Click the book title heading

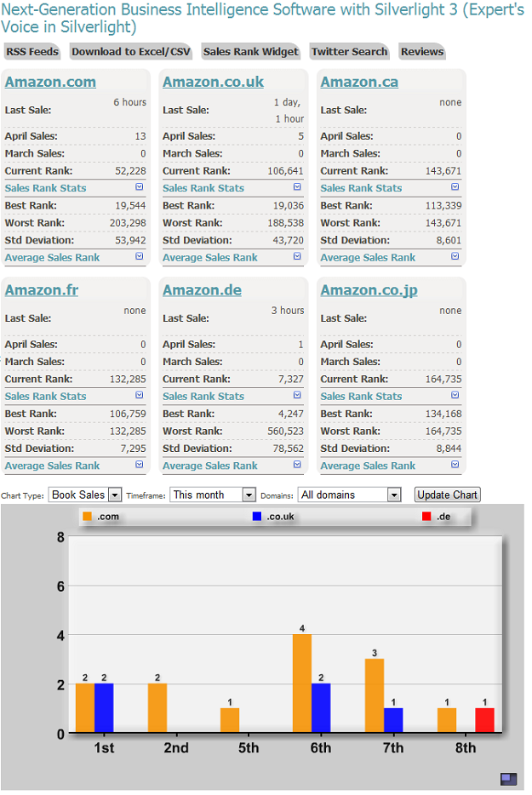pyautogui.click(x=262, y=18)
